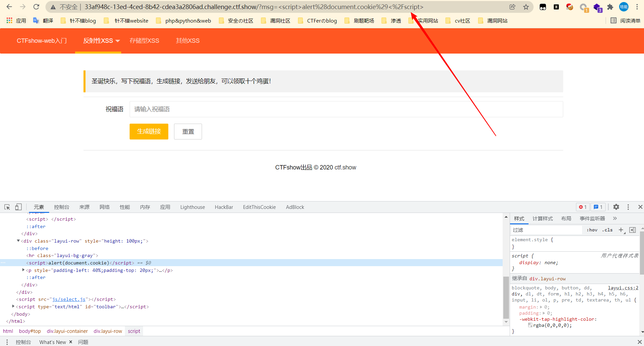Viewport: 644px width, 346px height.
Task: Open the EditThisCookie tab
Action: pos(259,207)
